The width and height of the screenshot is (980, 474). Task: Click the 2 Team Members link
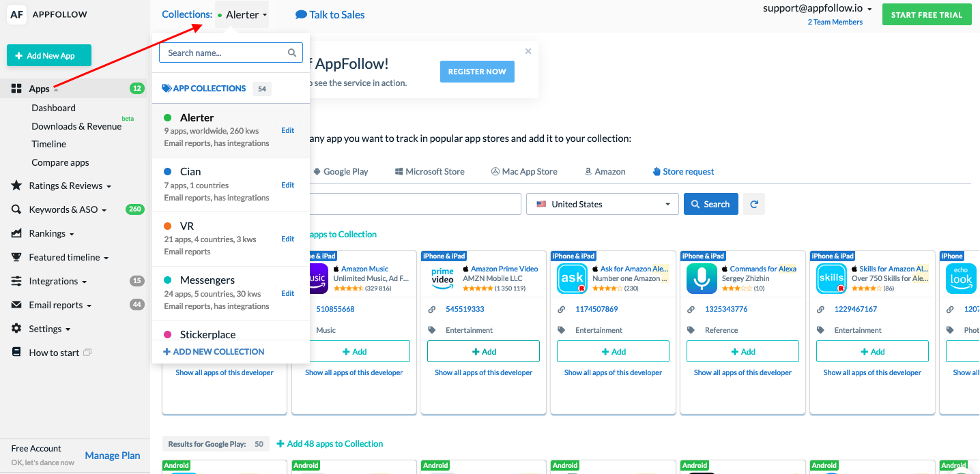[x=835, y=22]
